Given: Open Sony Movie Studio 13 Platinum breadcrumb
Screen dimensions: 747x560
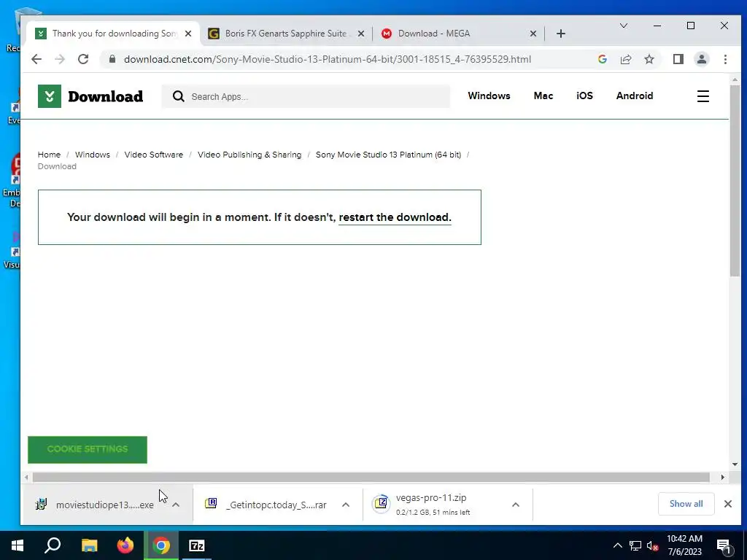Looking at the screenshot, I should pos(388,155).
